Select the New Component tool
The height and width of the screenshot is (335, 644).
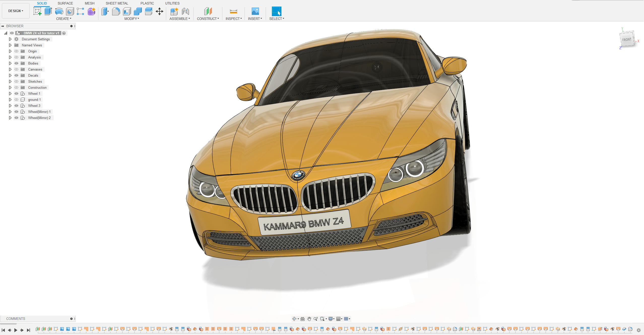click(174, 11)
